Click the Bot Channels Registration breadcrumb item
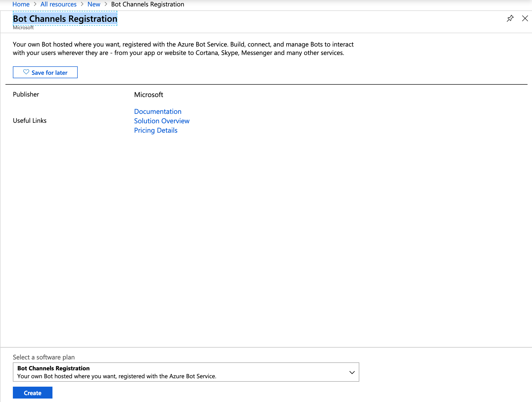The height and width of the screenshot is (402, 532). click(x=147, y=4)
